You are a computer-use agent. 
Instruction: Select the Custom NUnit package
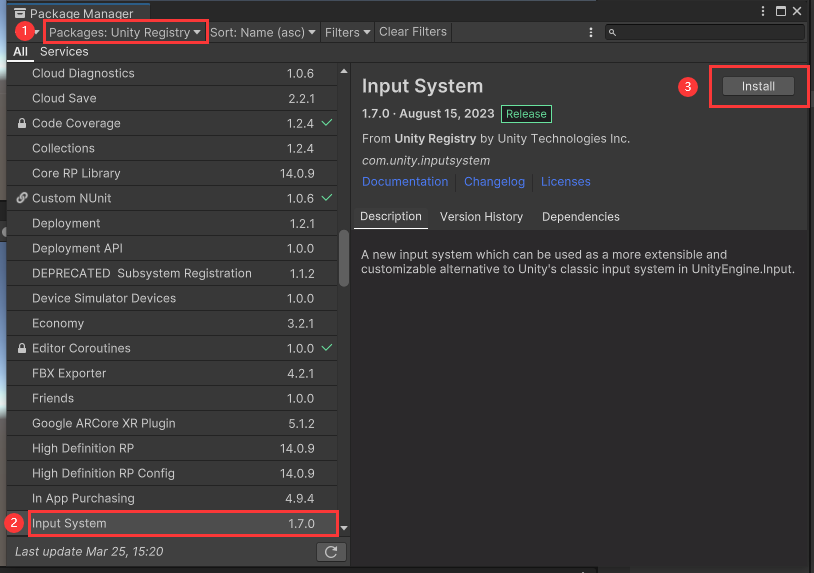tap(172, 198)
